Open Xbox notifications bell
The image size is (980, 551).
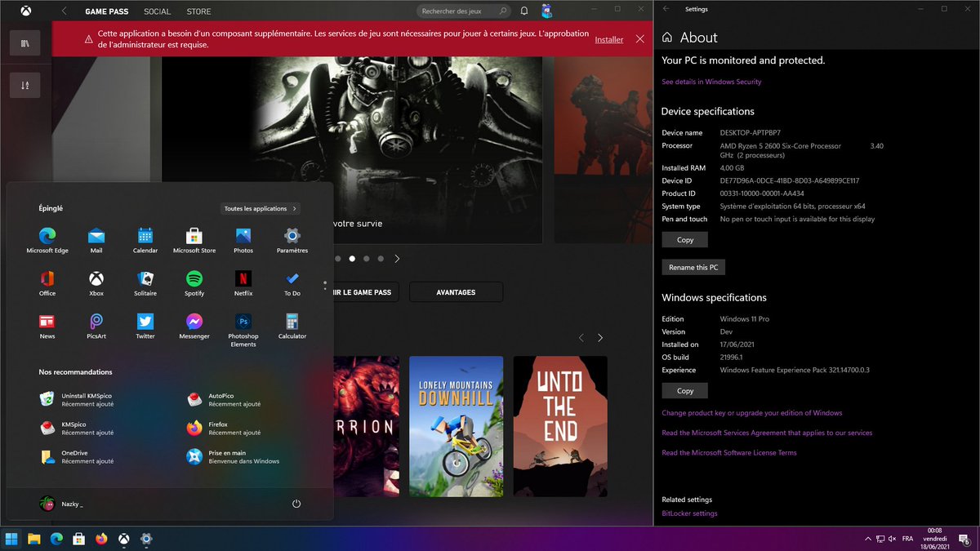pyautogui.click(x=524, y=11)
